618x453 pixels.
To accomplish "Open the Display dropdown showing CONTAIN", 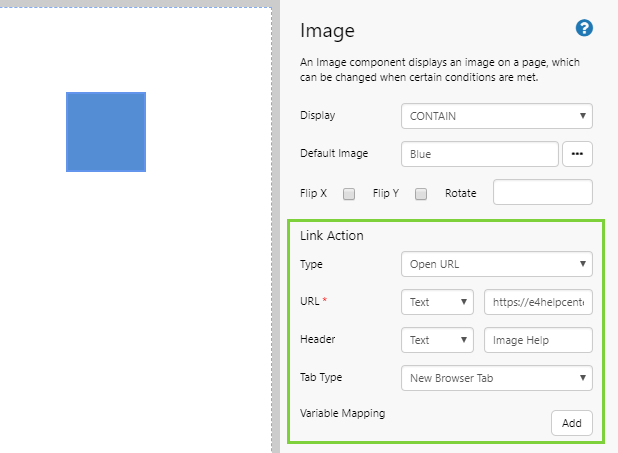I will 496,116.
